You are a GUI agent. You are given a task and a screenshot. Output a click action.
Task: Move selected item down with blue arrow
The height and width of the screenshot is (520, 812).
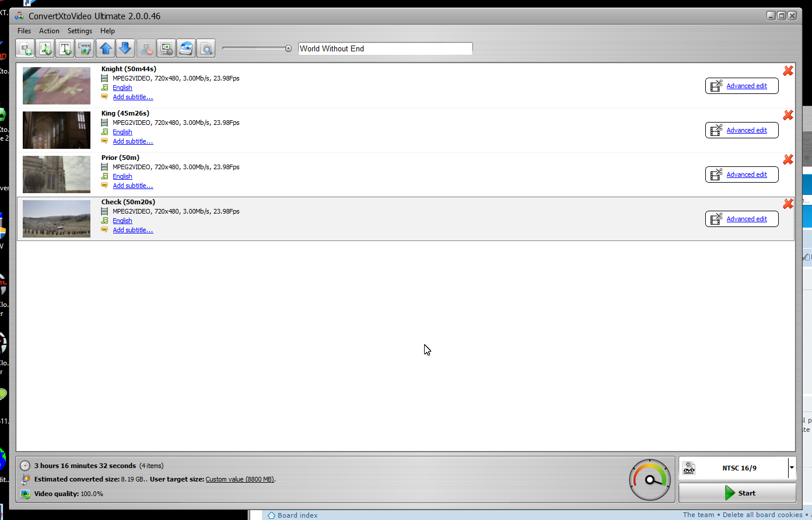tap(125, 48)
